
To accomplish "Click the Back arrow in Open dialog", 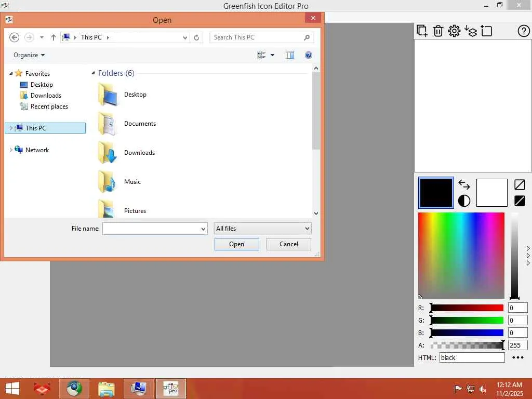I will (14, 37).
